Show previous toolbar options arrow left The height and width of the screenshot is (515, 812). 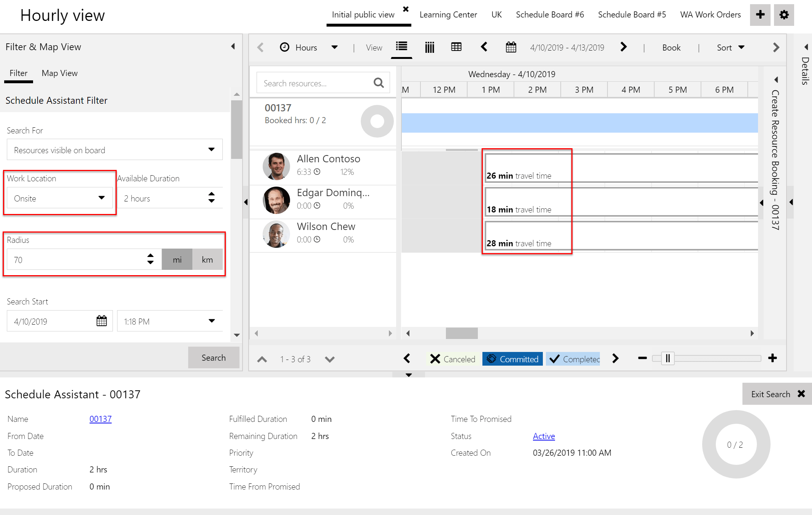pyautogui.click(x=260, y=48)
